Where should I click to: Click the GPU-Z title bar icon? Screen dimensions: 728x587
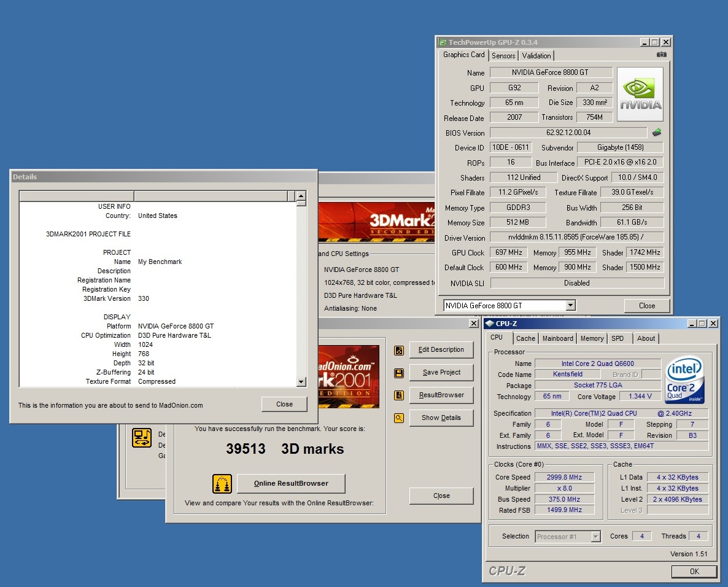pyautogui.click(x=443, y=42)
